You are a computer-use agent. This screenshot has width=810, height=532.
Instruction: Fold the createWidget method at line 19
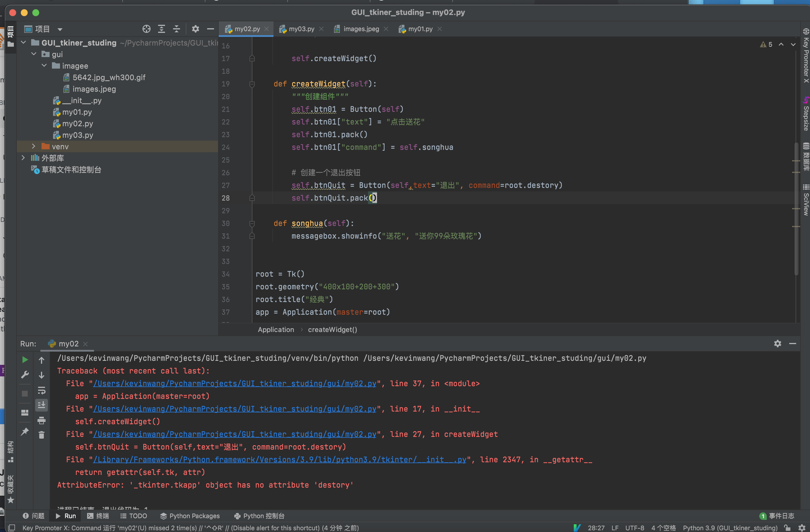click(x=252, y=84)
